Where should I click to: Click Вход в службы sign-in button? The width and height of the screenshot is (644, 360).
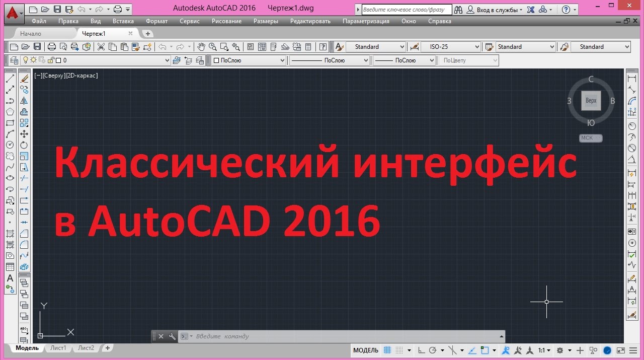click(x=495, y=10)
